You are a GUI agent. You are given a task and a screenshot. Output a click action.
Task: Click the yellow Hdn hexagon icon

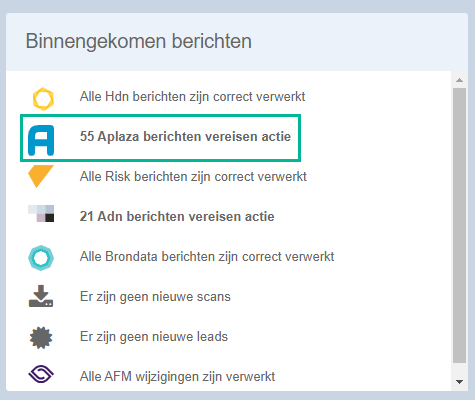pos(43,99)
